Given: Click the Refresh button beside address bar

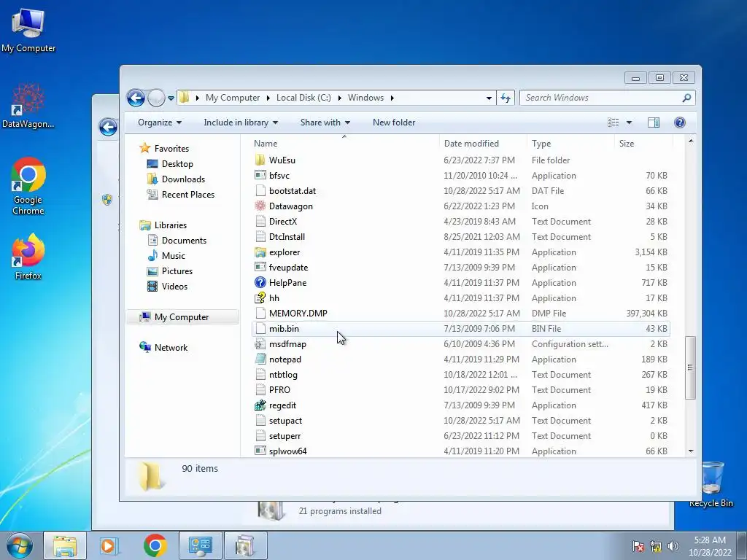Looking at the screenshot, I should point(506,98).
